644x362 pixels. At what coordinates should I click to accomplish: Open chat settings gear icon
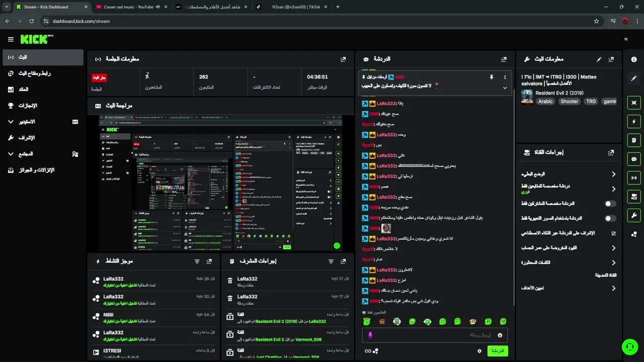click(479, 351)
